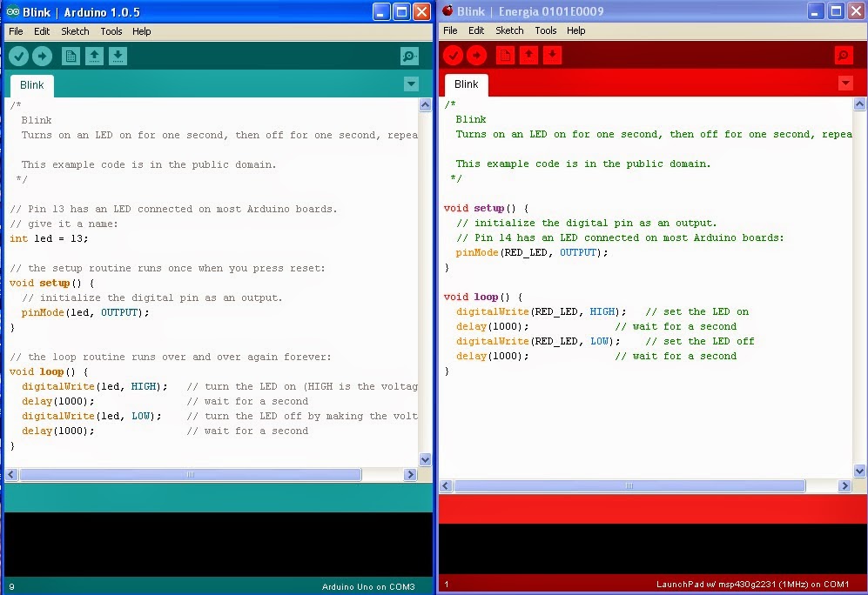The image size is (868, 595).
Task: Click Verify checkmark icon in Energia window
Action: coord(454,55)
